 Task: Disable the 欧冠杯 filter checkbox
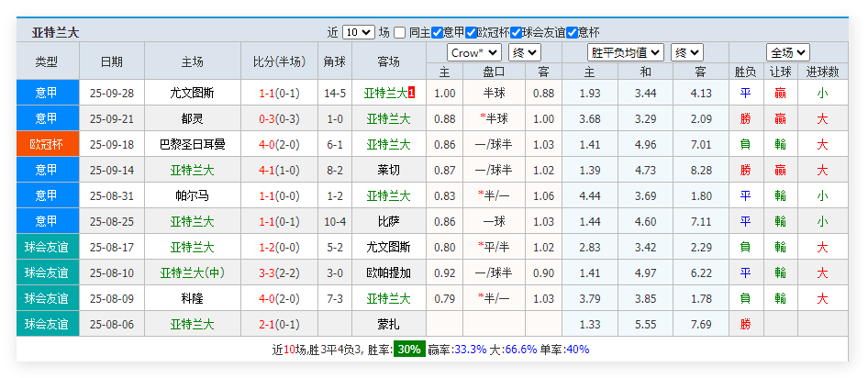point(471,32)
